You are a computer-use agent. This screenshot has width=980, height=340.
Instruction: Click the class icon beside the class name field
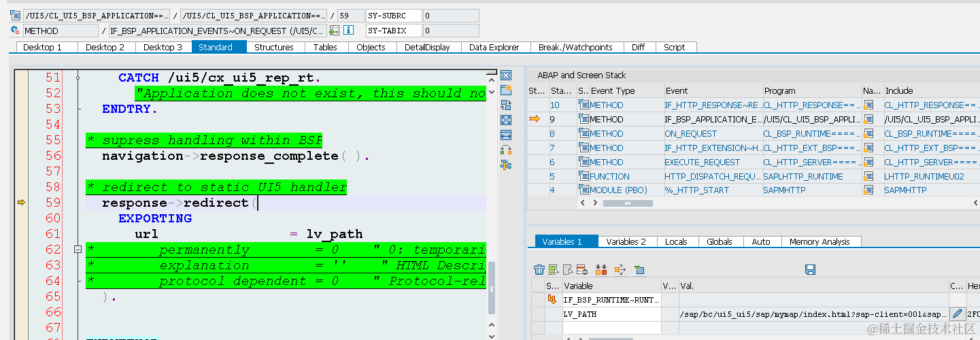[x=15, y=15]
